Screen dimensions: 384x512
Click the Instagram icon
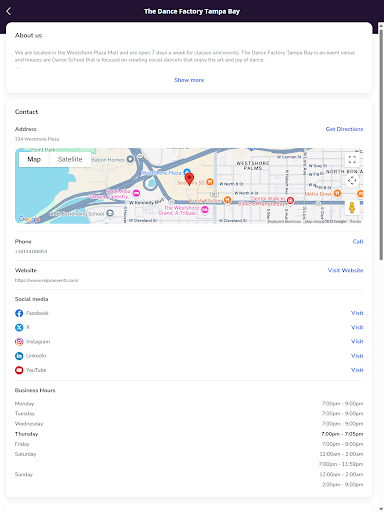tap(19, 342)
